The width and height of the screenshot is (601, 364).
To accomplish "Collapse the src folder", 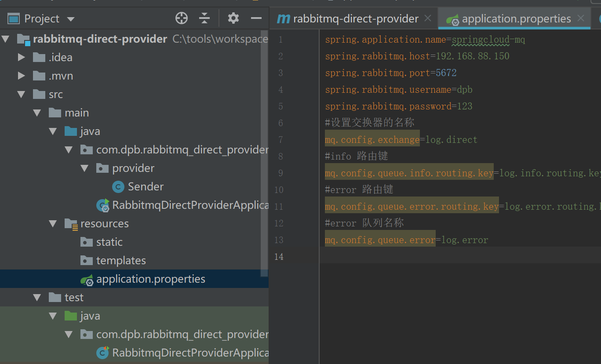I will pos(21,94).
